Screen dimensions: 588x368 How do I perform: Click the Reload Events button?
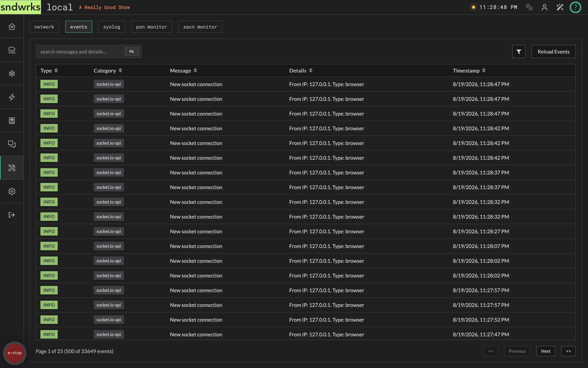(x=553, y=52)
